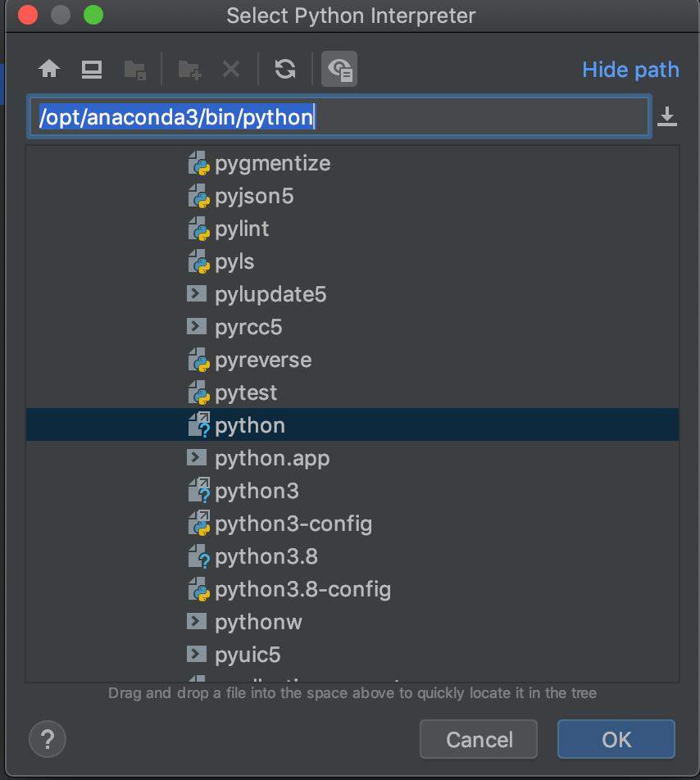Click the terminal icon beside pylupdate5
This screenshot has width=700, height=780.
[197, 293]
